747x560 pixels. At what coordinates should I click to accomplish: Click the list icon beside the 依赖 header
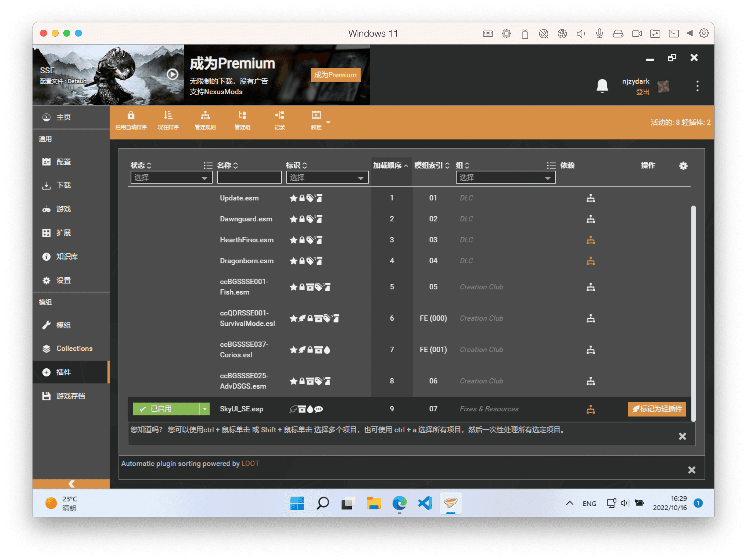click(x=551, y=165)
